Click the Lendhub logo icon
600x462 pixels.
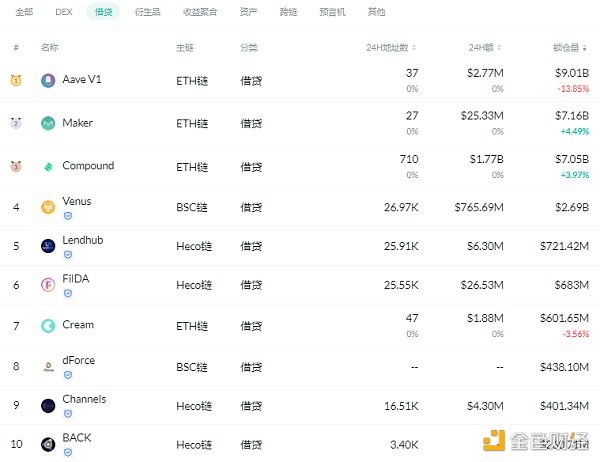[48, 246]
